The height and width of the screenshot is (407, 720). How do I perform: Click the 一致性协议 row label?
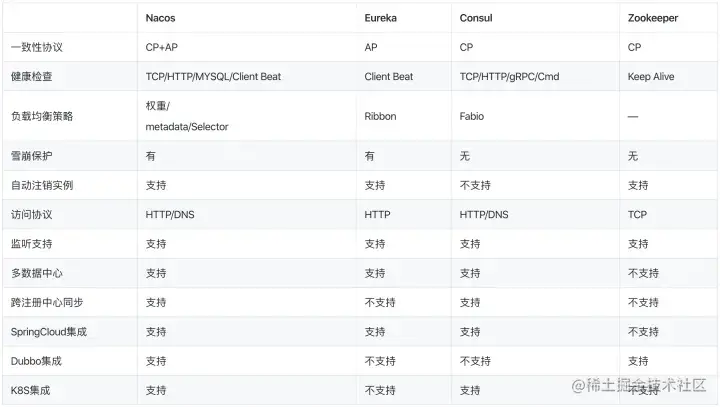pyautogui.click(x=37, y=47)
